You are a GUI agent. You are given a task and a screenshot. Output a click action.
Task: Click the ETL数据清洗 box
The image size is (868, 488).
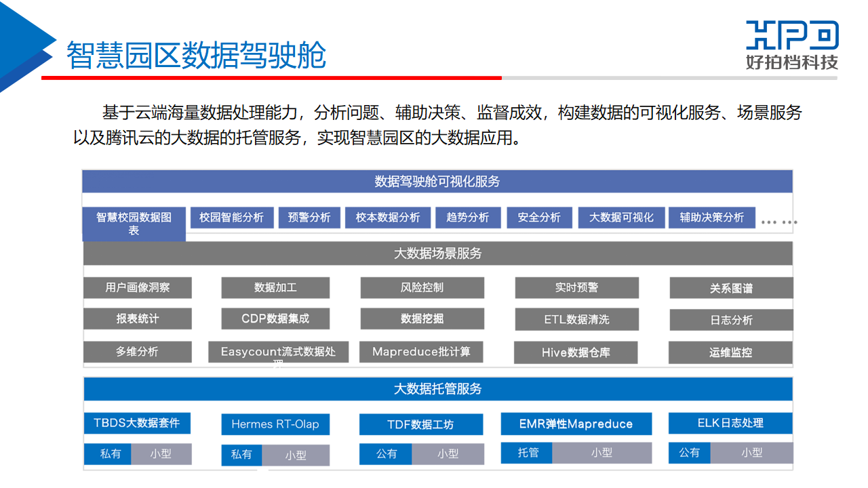point(576,319)
